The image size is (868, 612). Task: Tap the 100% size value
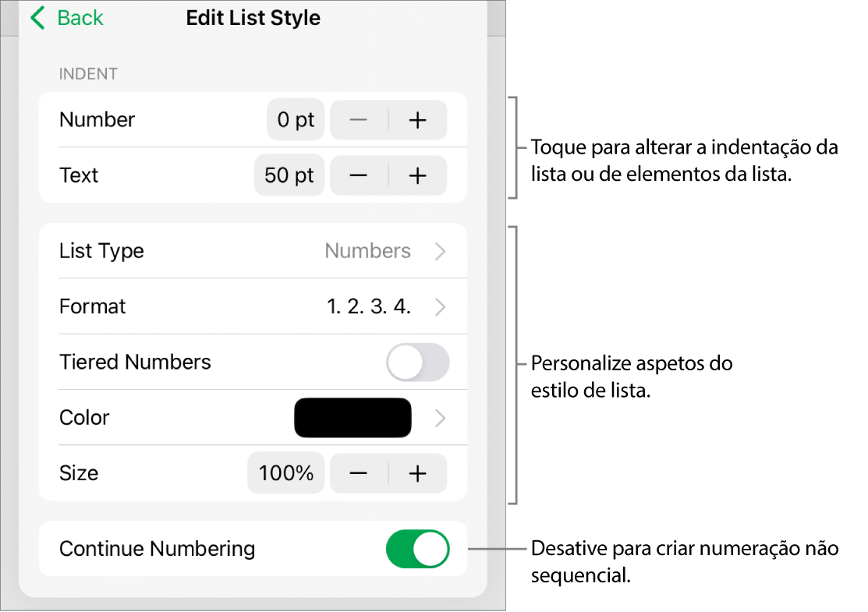pyautogui.click(x=286, y=472)
